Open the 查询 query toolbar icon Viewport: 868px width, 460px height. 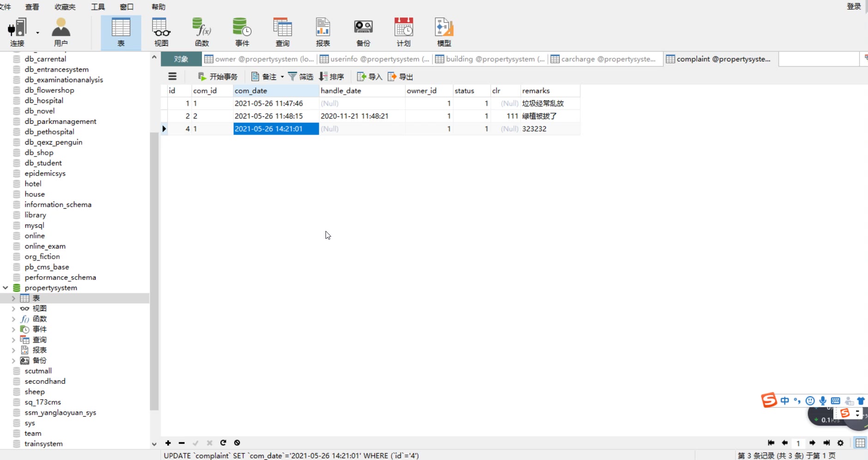tap(283, 32)
